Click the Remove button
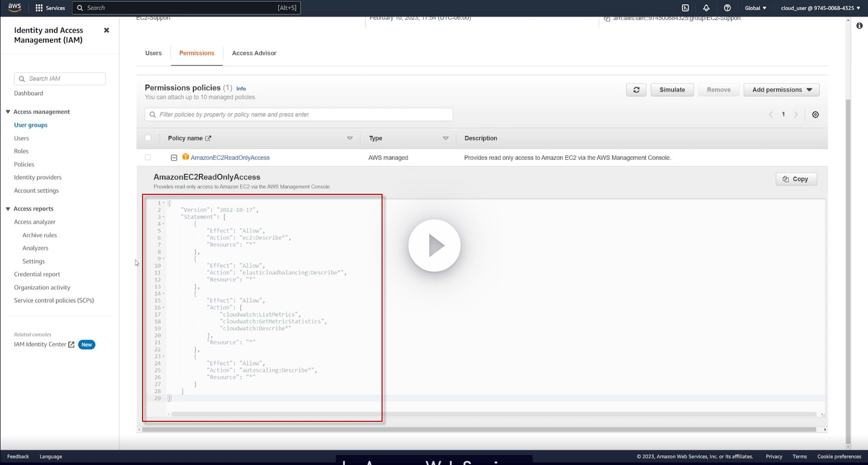The height and width of the screenshot is (465, 868). [x=718, y=90]
